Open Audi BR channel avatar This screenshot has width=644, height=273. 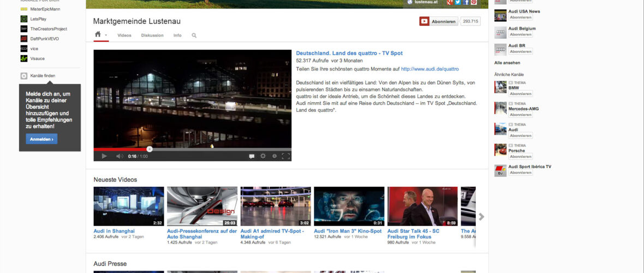(x=500, y=50)
